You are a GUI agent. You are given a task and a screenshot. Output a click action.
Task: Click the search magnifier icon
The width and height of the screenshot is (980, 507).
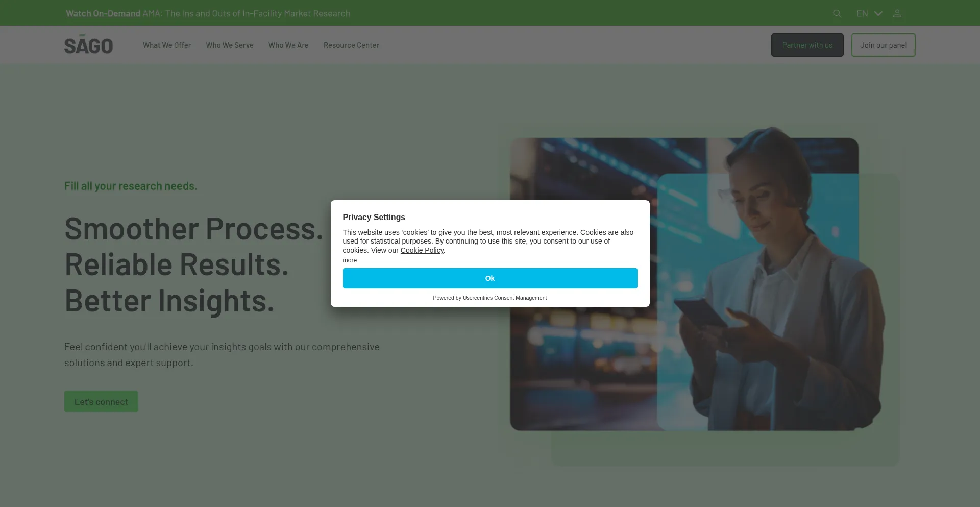coord(837,14)
